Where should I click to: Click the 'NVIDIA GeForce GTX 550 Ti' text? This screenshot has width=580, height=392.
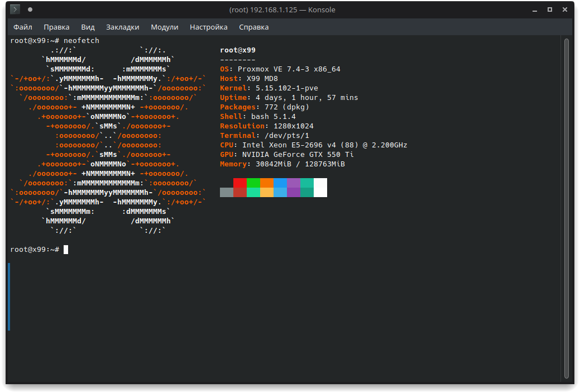pyautogui.click(x=298, y=155)
